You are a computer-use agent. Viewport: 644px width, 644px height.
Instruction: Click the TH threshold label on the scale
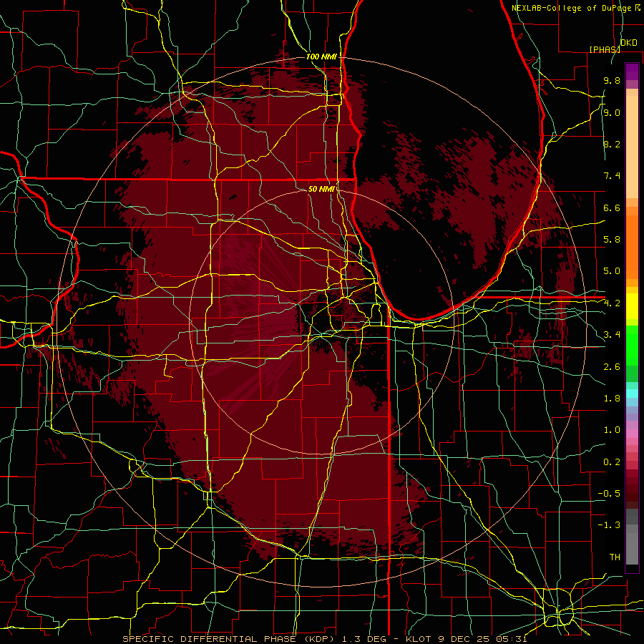(615, 557)
